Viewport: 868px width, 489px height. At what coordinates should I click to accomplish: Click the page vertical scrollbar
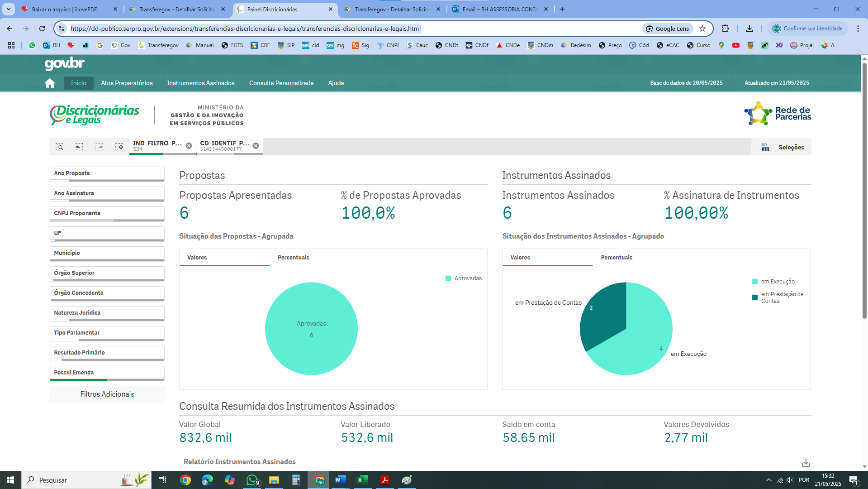pyautogui.click(x=864, y=190)
